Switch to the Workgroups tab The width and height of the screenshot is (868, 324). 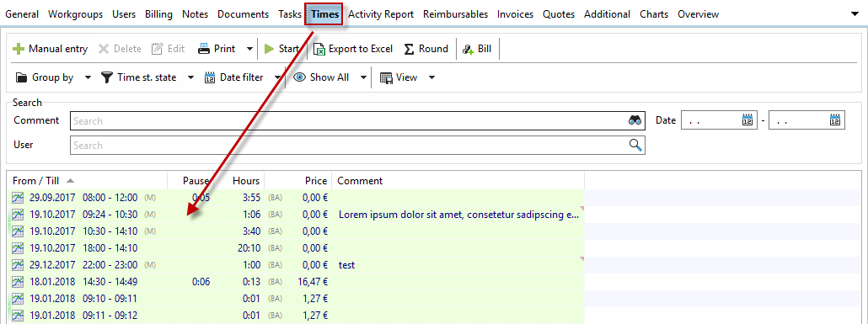point(75,14)
